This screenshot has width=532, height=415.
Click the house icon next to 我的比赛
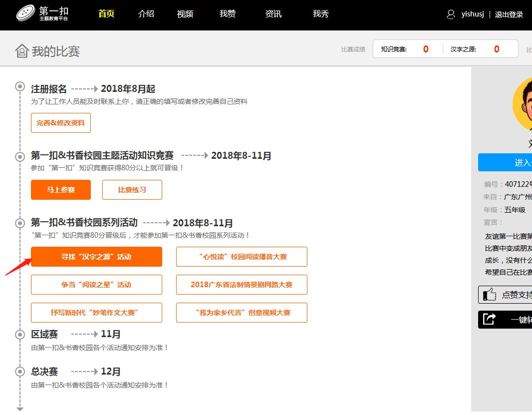pos(21,51)
